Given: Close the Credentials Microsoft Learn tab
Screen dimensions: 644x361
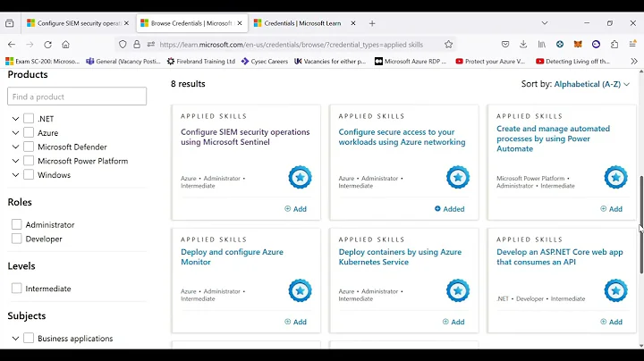Looking at the screenshot, I should click(x=352, y=23).
